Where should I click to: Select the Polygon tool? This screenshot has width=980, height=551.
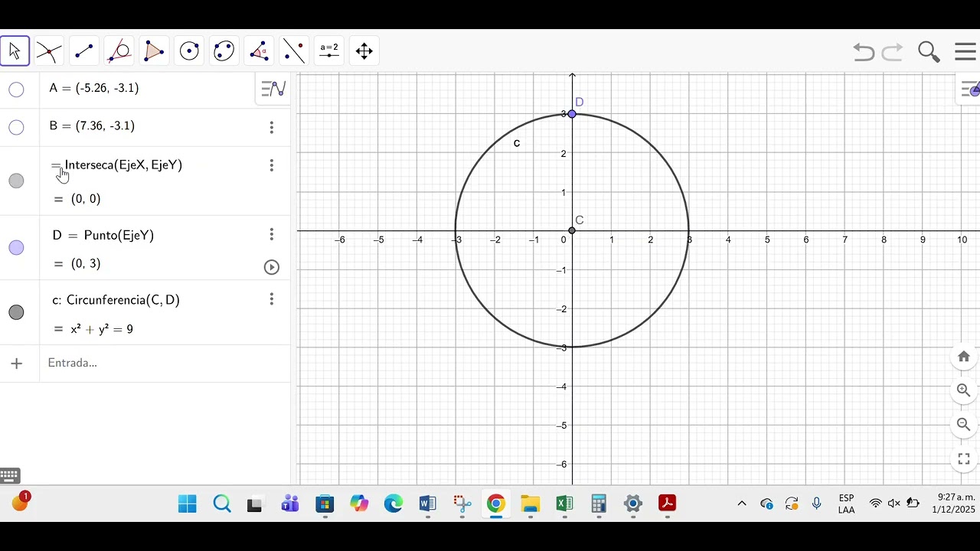[x=154, y=51]
